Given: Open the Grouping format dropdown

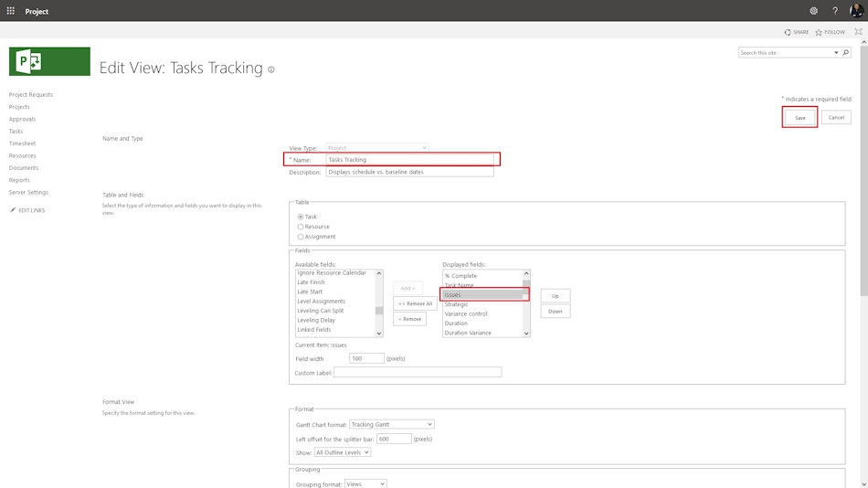Looking at the screenshot, I should click(x=365, y=484).
